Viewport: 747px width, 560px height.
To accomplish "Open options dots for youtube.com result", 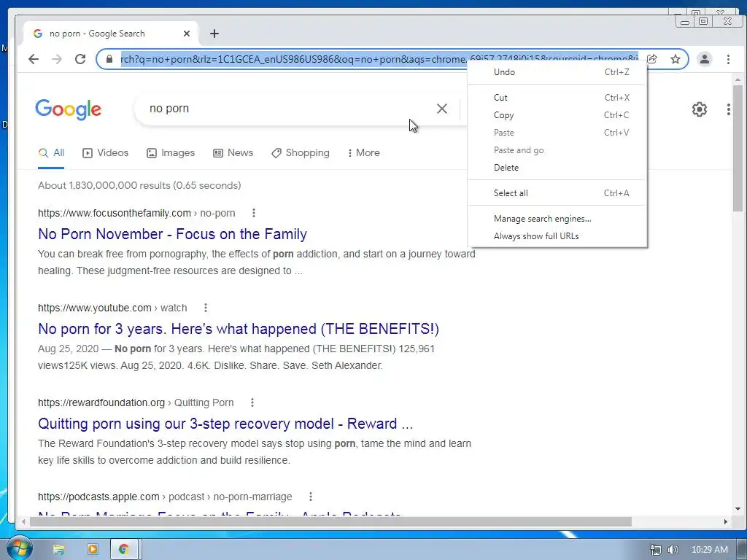I will click(205, 308).
